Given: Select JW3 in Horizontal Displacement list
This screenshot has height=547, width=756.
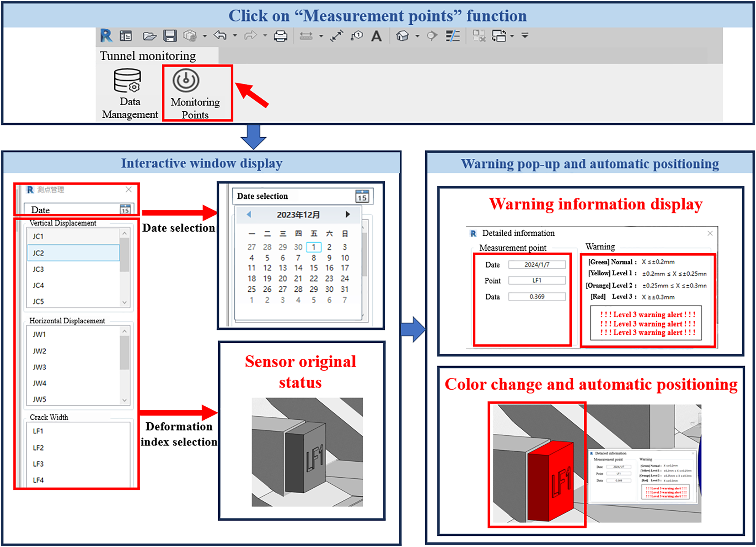Looking at the screenshot, I should tap(39, 367).
